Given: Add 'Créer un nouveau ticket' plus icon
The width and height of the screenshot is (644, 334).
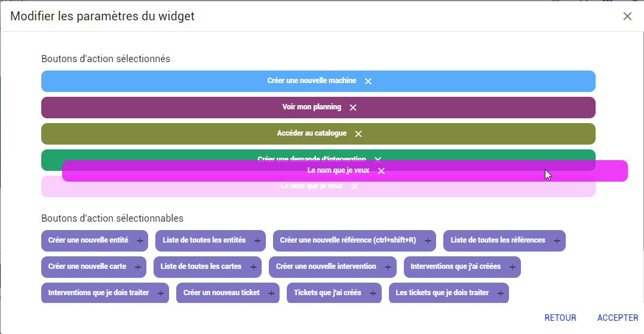Looking at the screenshot, I should click(271, 293).
